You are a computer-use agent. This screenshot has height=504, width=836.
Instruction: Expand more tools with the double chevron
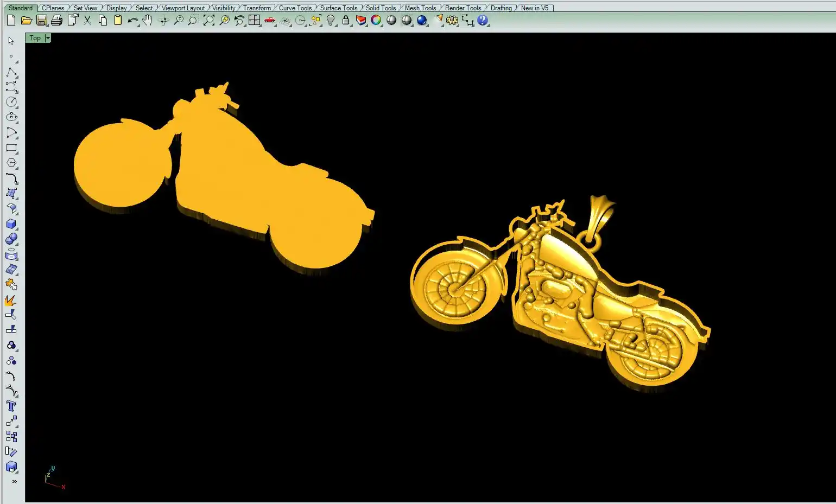(x=14, y=481)
